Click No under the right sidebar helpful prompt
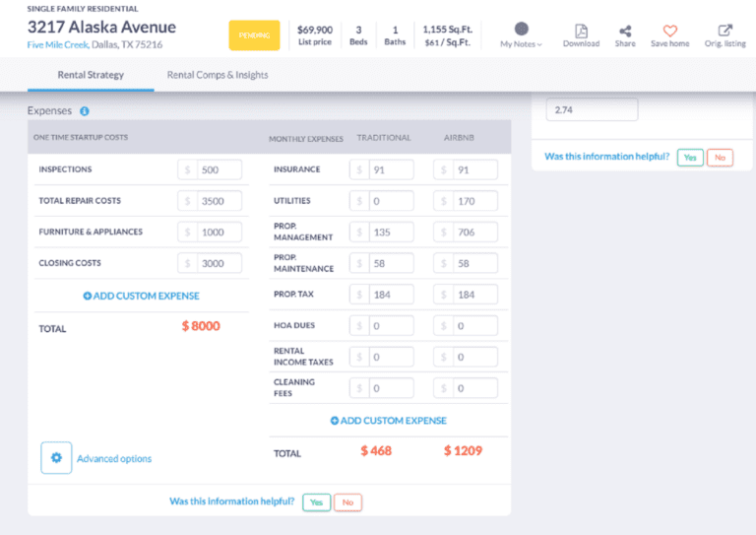 (x=720, y=158)
